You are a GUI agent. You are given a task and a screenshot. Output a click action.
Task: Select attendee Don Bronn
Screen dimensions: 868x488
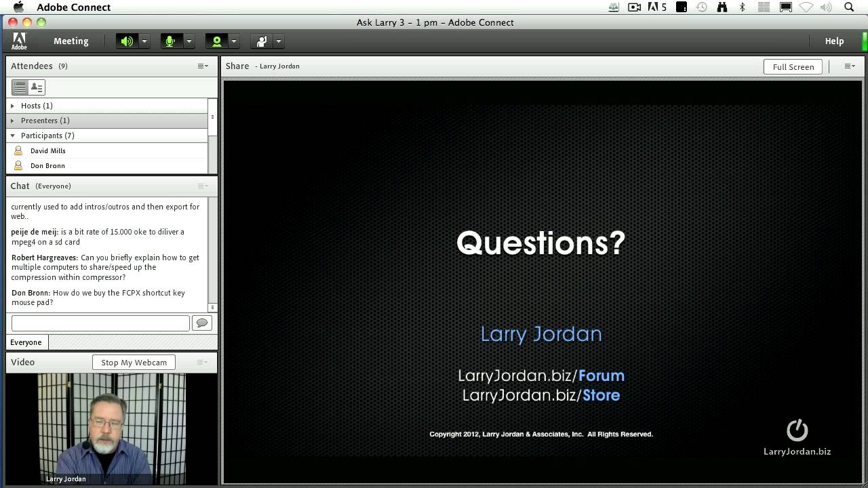[x=47, y=165]
